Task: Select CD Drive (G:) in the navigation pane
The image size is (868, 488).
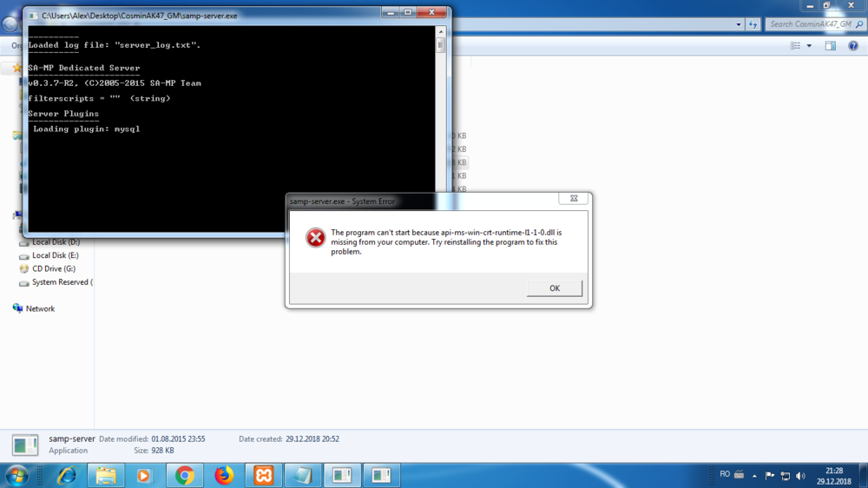Action: 53,268
